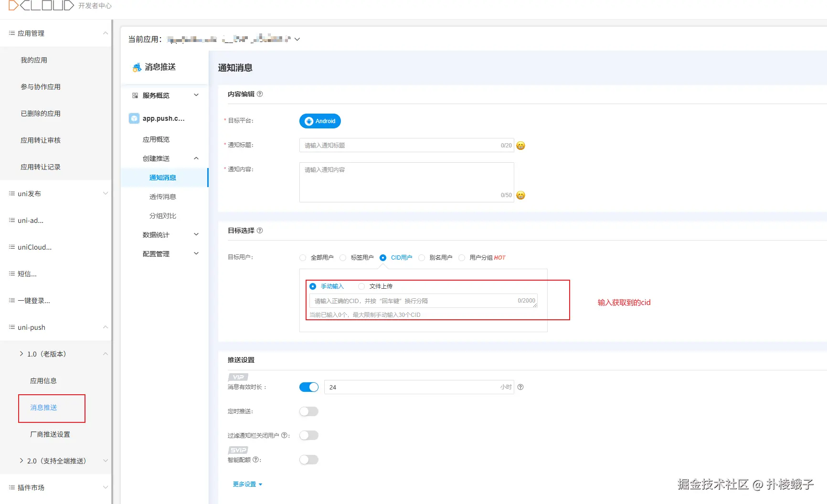Click help icon next to 内容编辑
Image resolution: width=827 pixels, height=504 pixels.
[260, 94]
